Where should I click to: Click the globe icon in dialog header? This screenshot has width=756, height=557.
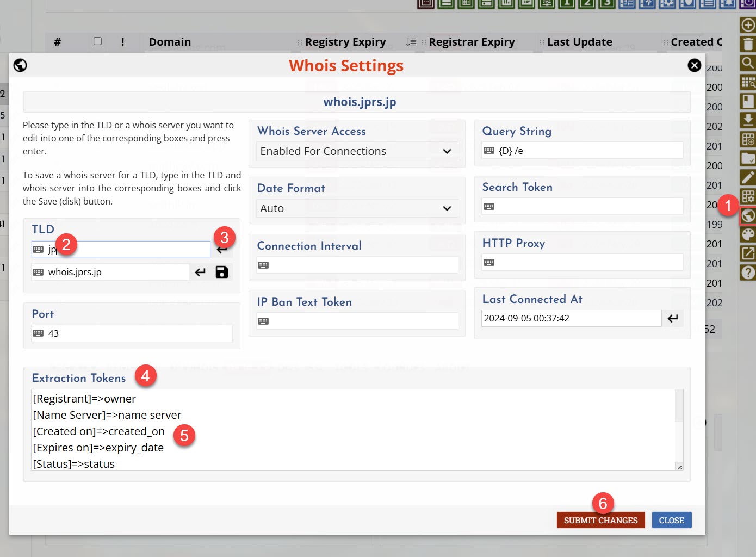pyautogui.click(x=20, y=65)
